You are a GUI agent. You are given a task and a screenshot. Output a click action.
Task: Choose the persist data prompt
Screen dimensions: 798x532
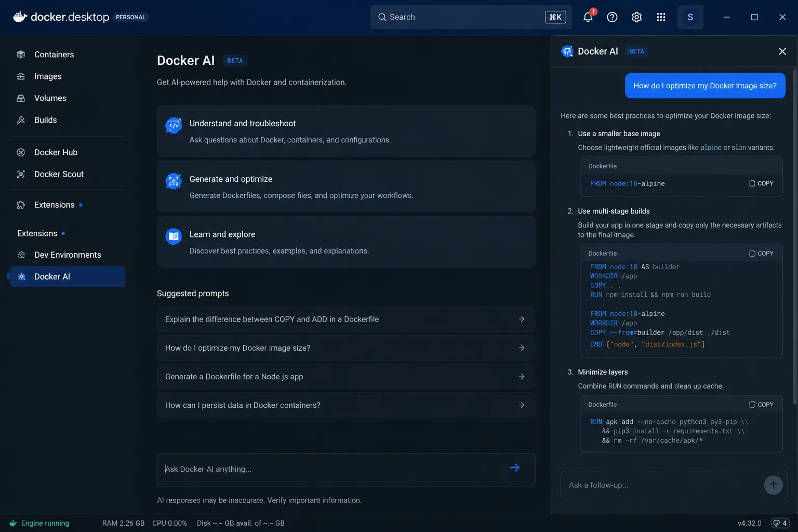346,405
